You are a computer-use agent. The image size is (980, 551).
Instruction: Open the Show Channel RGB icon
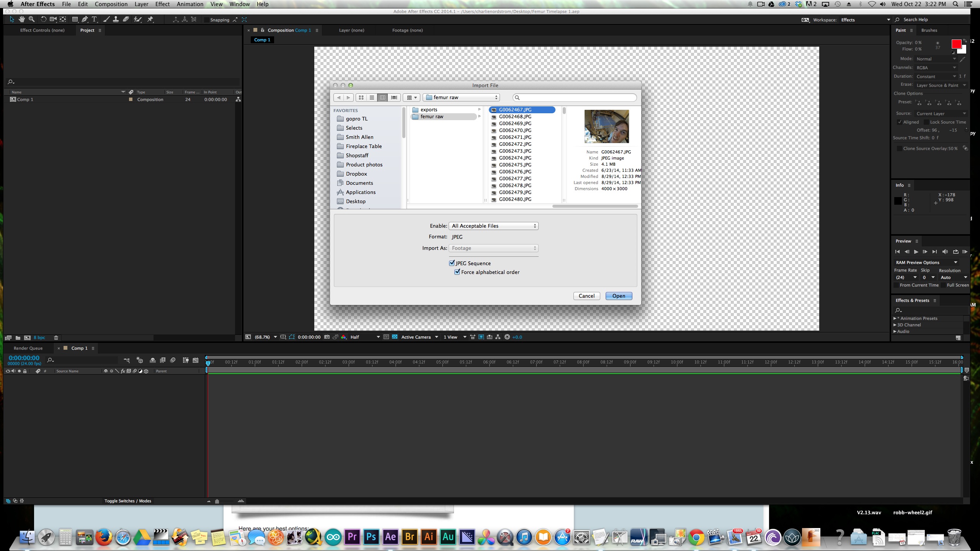pyautogui.click(x=344, y=337)
